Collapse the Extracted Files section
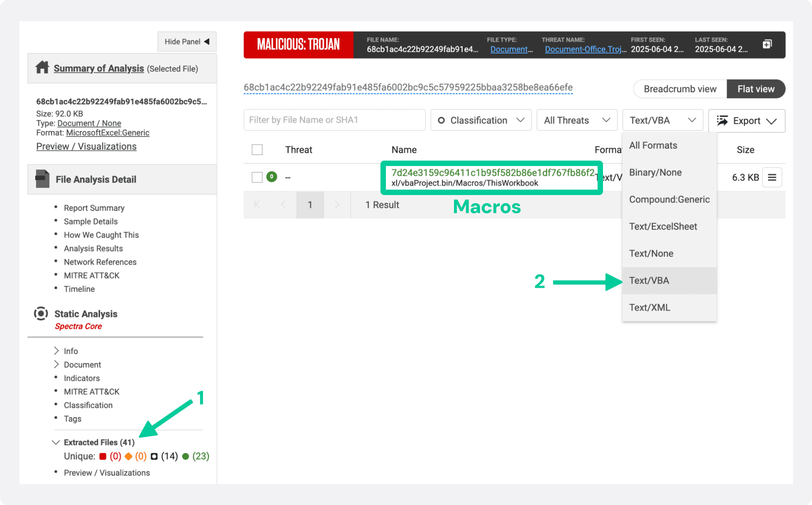 tap(56, 442)
